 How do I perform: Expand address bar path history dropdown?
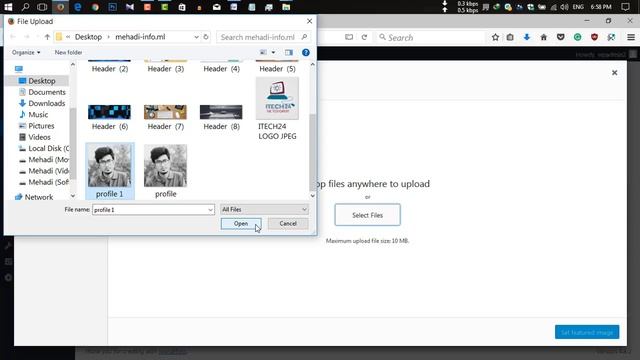196,37
